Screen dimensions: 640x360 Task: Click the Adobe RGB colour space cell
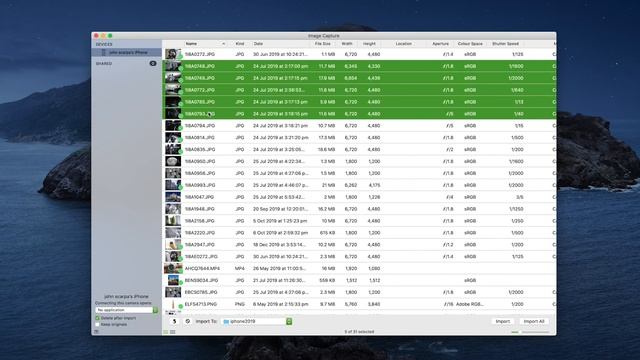coord(470,304)
